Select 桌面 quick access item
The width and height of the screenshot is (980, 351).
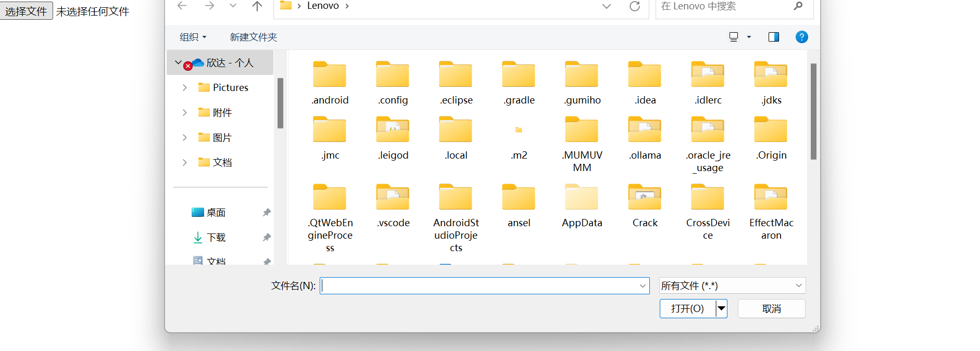[208, 212]
